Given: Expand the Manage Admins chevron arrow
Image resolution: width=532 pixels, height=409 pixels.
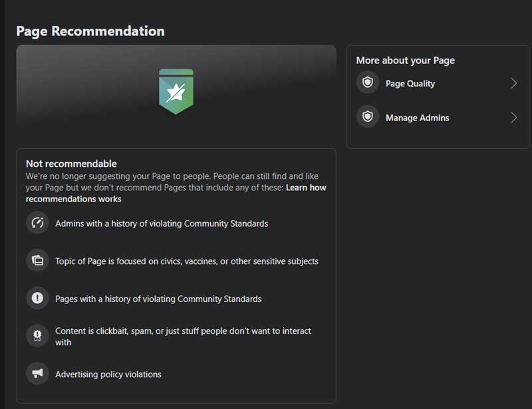Looking at the screenshot, I should click(514, 118).
